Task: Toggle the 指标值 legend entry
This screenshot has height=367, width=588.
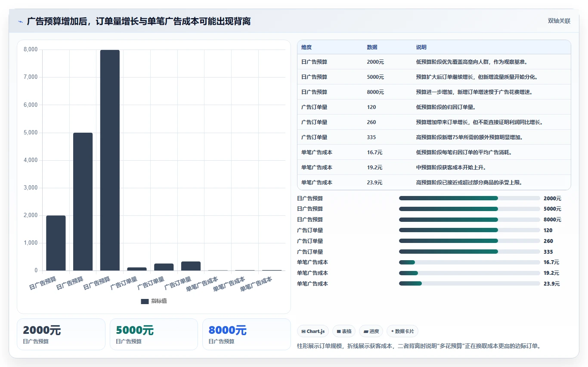Action: pyautogui.click(x=154, y=301)
